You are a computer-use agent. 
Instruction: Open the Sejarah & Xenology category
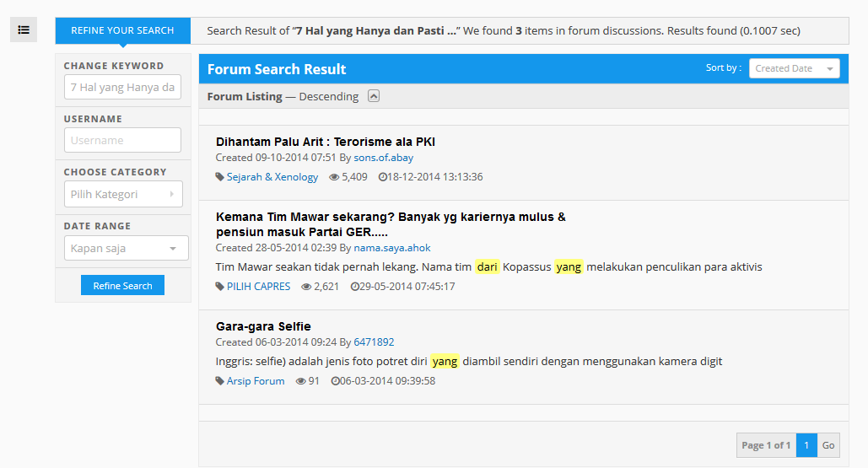click(x=272, y=177)
